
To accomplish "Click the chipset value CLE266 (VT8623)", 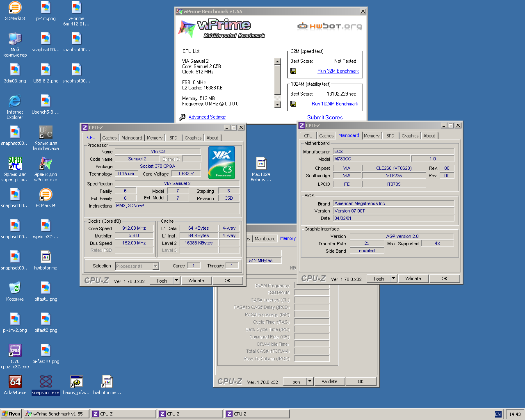I will (394, 168).
